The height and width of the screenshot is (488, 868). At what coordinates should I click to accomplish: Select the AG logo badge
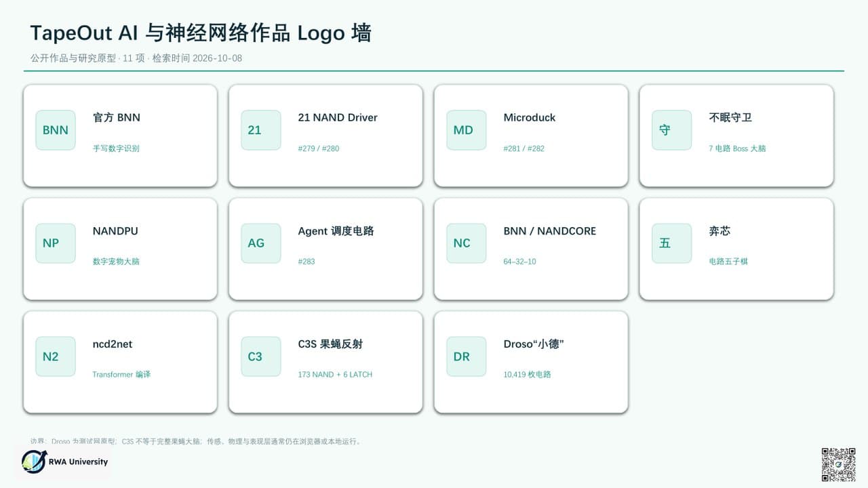261,243
